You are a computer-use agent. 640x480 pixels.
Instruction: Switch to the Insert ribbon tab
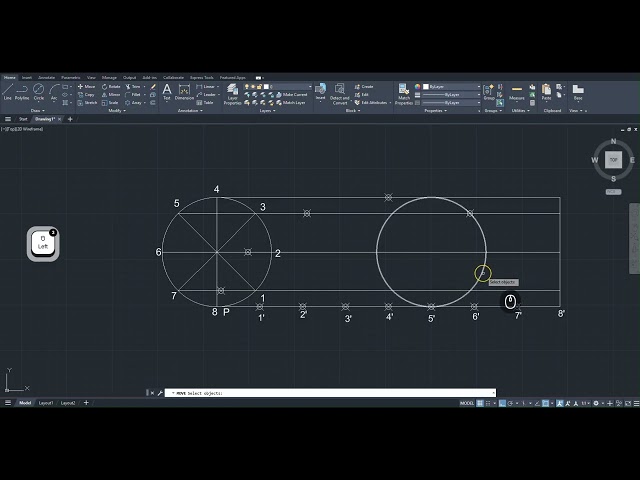[x=27, y=78]
